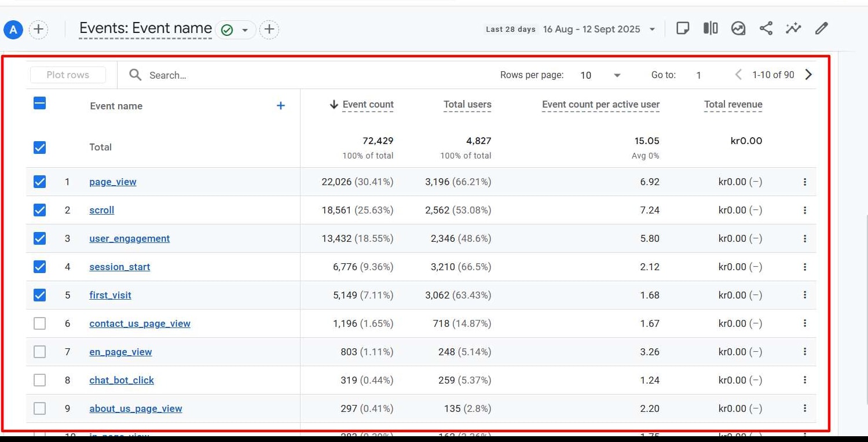Check the en_page_view row checkbox
The height and width of the screenshot is (442, 868).
pos(39,352)
